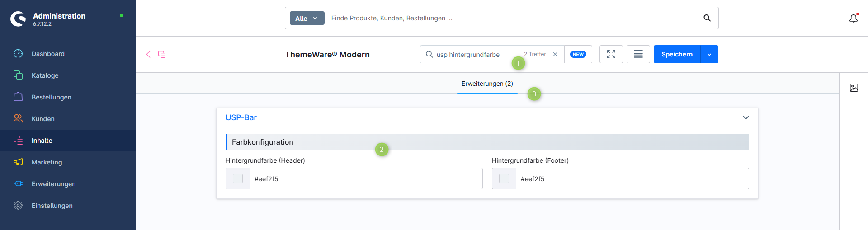
Task: Save with the Speichern button
Action: pos(677,54)
